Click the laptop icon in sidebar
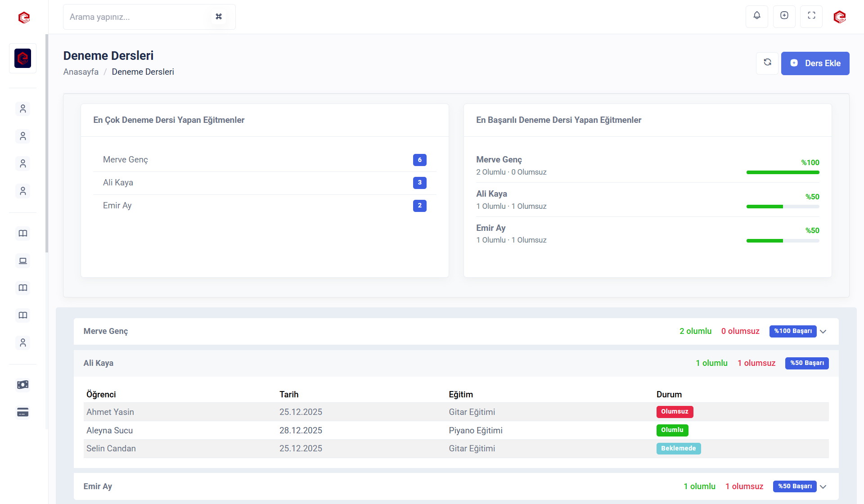 click(x=22, y=261)
